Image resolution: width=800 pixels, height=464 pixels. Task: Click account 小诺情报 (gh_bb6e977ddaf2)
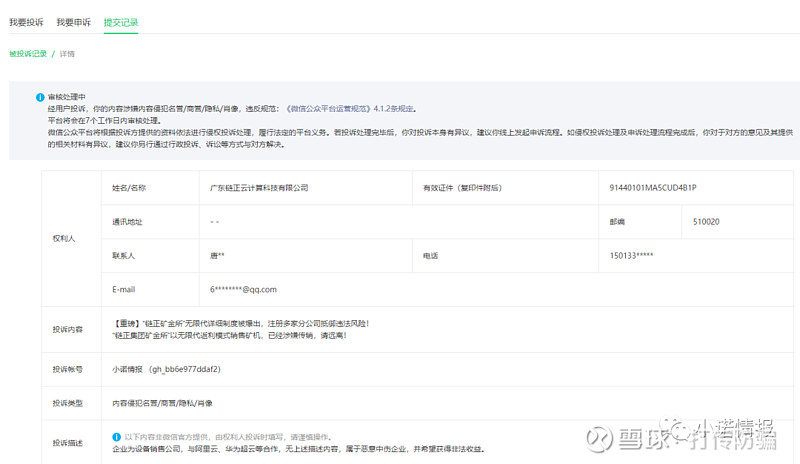click(166, 369)
